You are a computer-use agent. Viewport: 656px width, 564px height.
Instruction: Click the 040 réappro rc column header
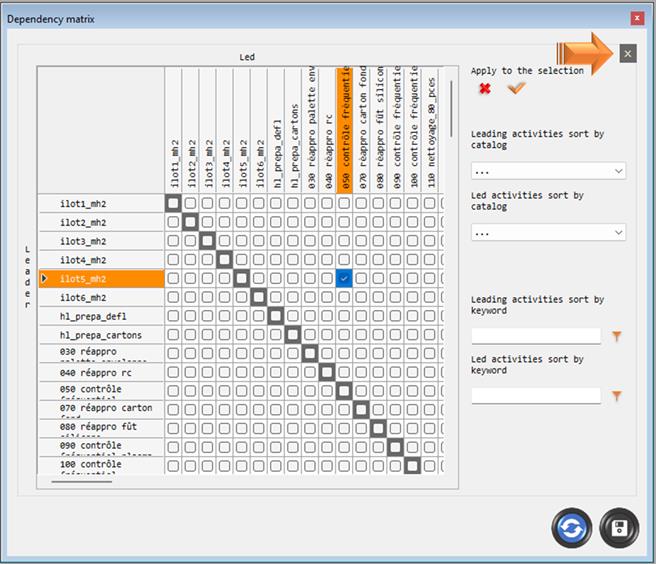point(327,130)
